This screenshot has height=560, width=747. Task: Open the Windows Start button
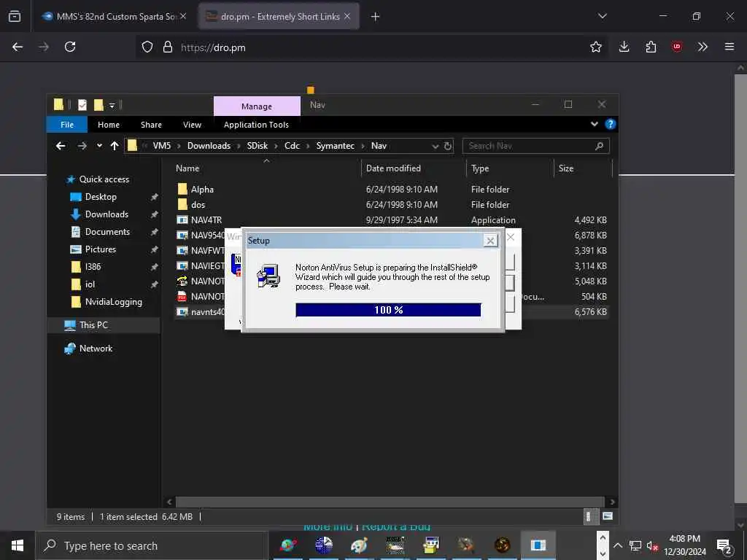tap(18, 545)
